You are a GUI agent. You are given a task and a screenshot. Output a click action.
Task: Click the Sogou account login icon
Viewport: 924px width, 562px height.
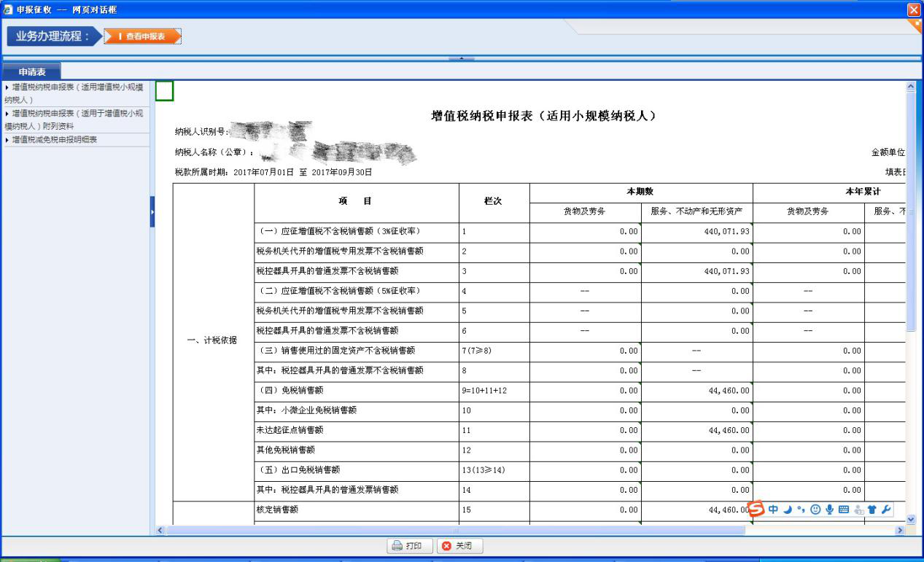tap(858, 509)
